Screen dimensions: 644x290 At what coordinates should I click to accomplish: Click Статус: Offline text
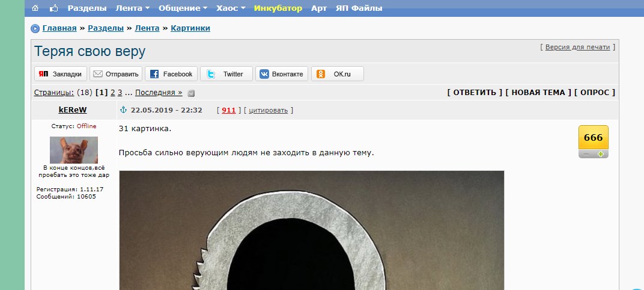click(74, 126)
